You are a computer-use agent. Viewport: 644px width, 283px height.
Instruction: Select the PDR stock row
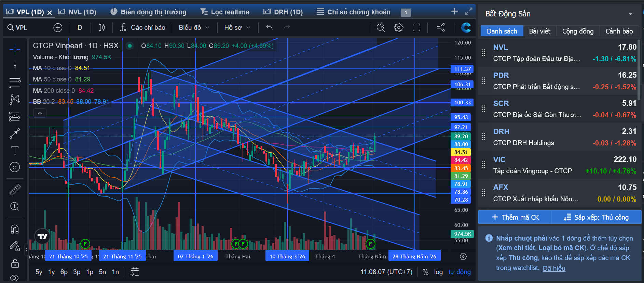[x=559, y=81]
